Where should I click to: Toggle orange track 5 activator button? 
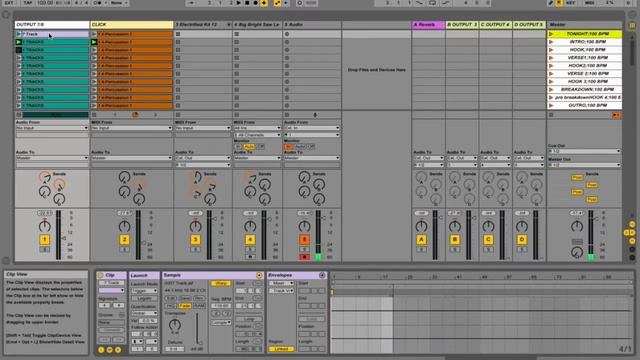click(x=304, y=240)
